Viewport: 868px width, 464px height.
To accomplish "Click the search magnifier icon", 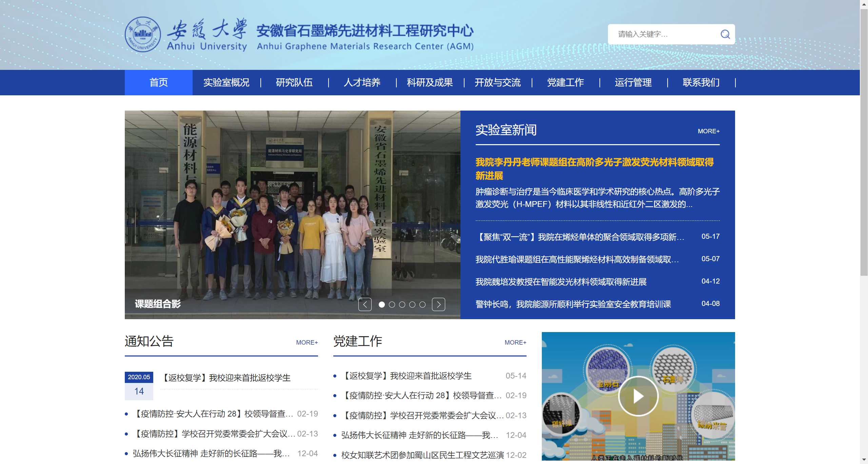I will [x=725, y=34].
